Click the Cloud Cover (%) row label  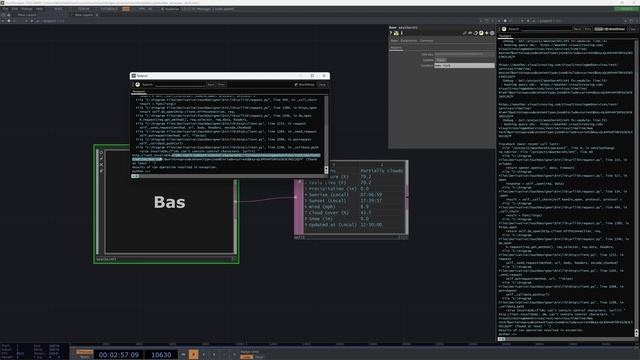329,213
